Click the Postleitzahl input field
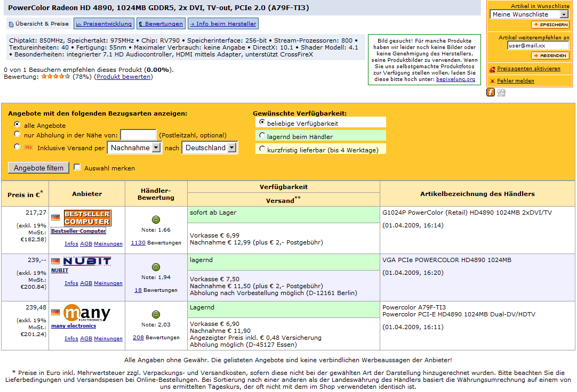The image size is (577, 392). coord(138,135)
